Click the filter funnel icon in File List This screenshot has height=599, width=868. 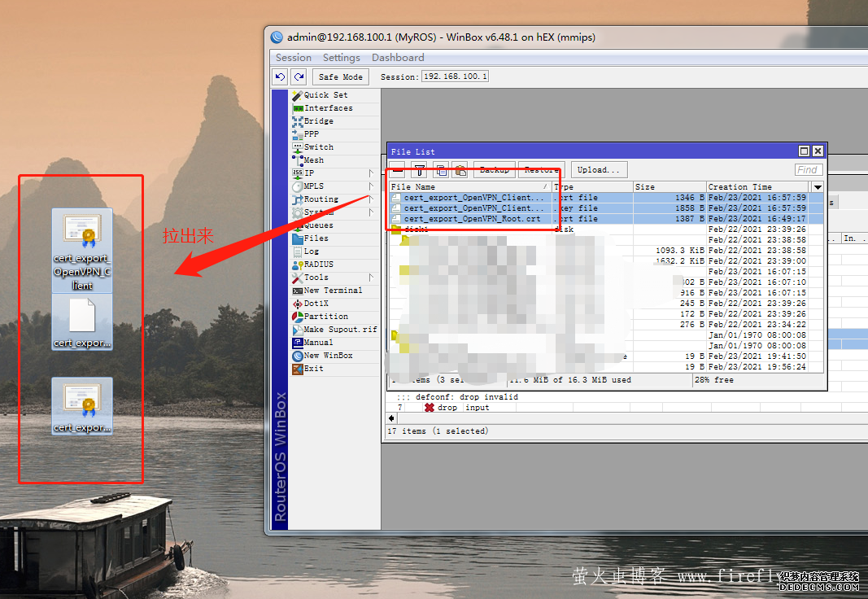point(420,170)
